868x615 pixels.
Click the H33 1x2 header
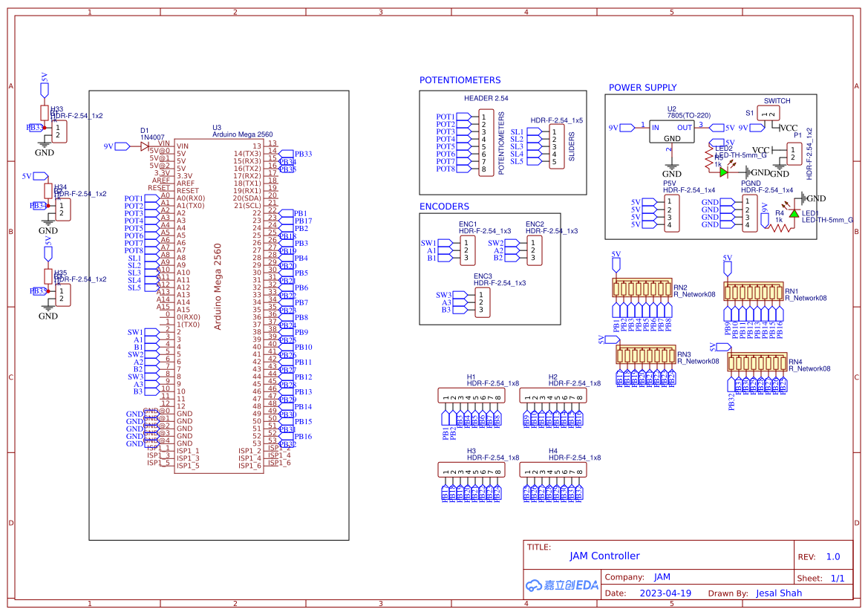59,131
